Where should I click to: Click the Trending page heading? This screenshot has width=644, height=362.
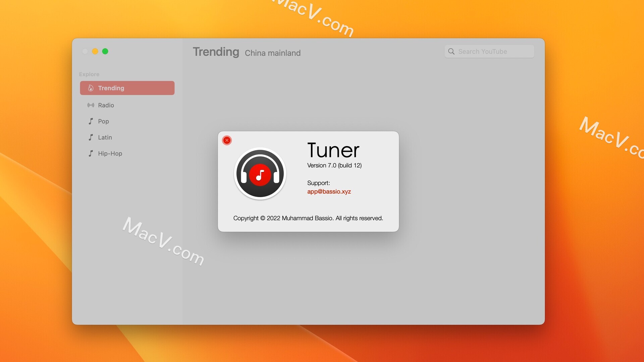(216, 52)
